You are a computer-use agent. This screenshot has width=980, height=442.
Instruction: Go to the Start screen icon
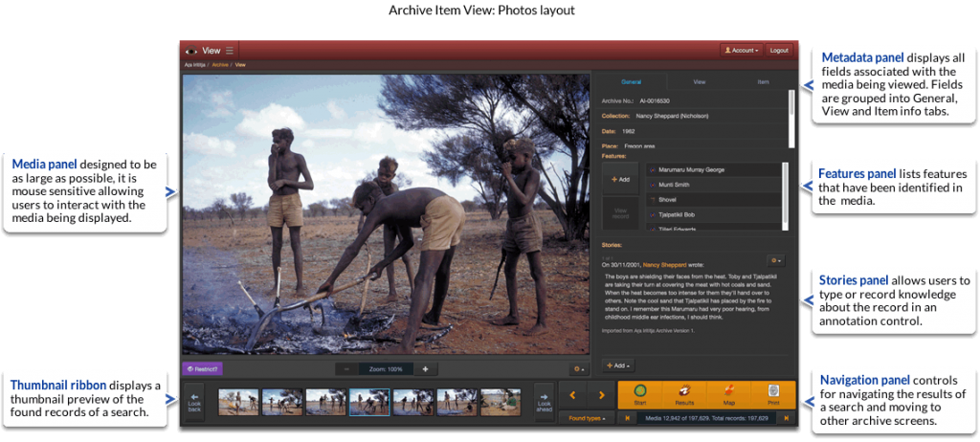tap(640, 395)
